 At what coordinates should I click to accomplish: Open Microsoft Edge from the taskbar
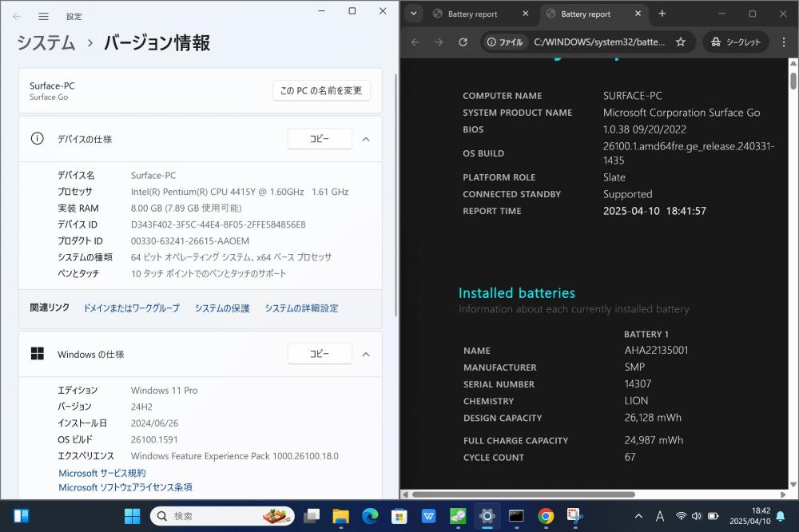pyautogui.click(x=370, y=516)
